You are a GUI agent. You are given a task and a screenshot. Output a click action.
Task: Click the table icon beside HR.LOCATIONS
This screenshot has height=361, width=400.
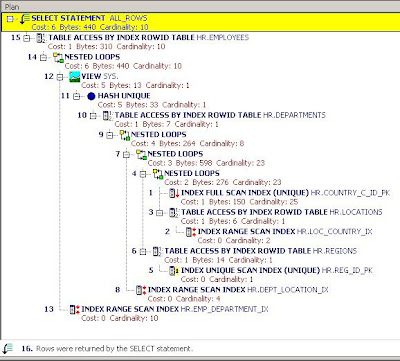pos(174,213)
